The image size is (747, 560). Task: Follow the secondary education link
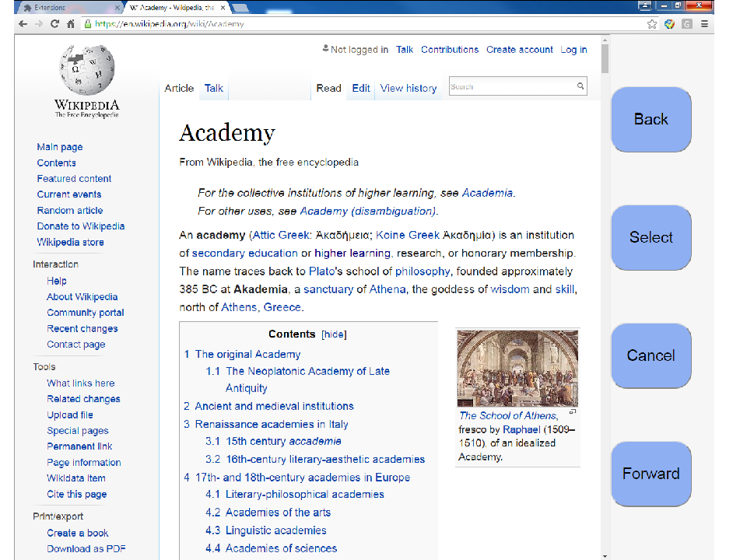[245, 254]
